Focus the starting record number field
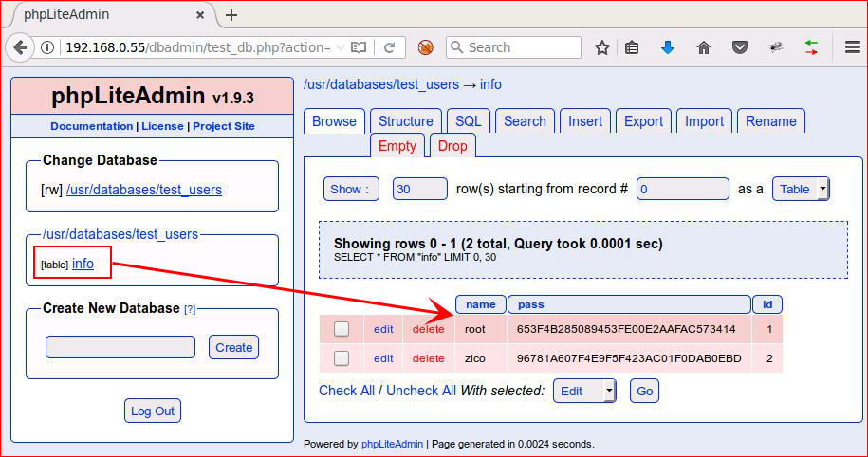Viewport: 868px width, 457px height. (683, 190)
